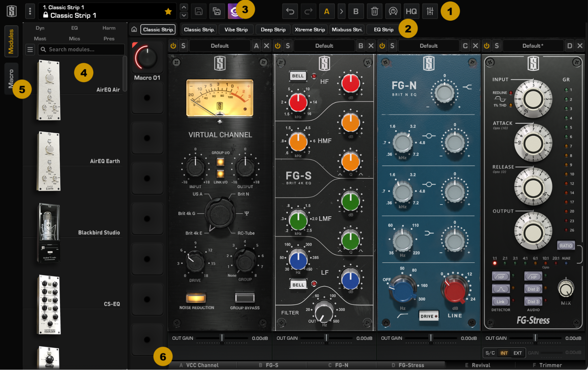Solo the module in slot A
The image size is (588, 370).
pos(183,46)
